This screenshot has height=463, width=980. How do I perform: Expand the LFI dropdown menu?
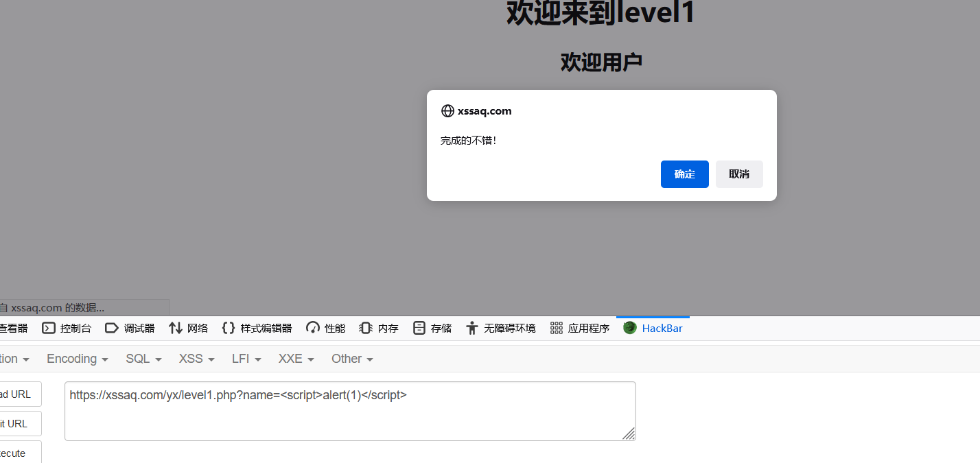coord(246,359)
